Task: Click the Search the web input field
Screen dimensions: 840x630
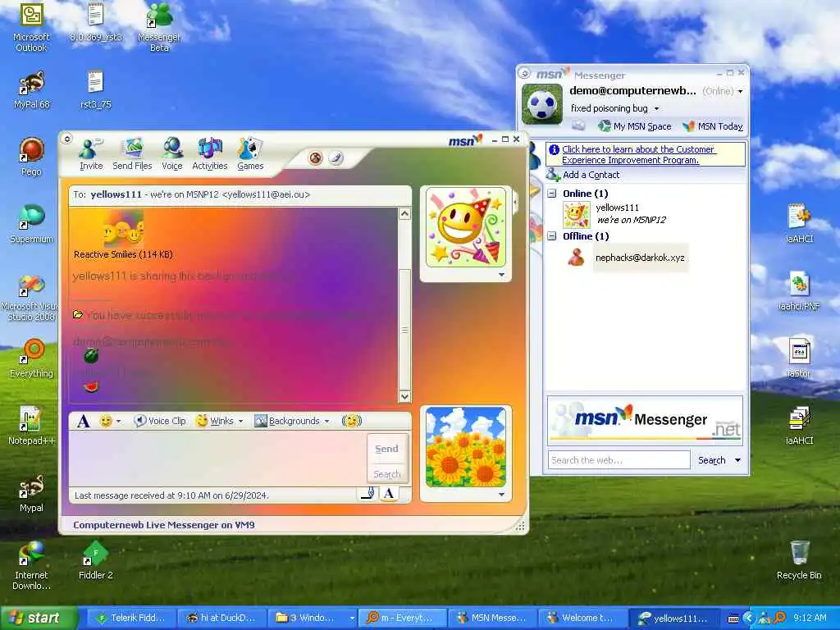Action: pos(619,460)
